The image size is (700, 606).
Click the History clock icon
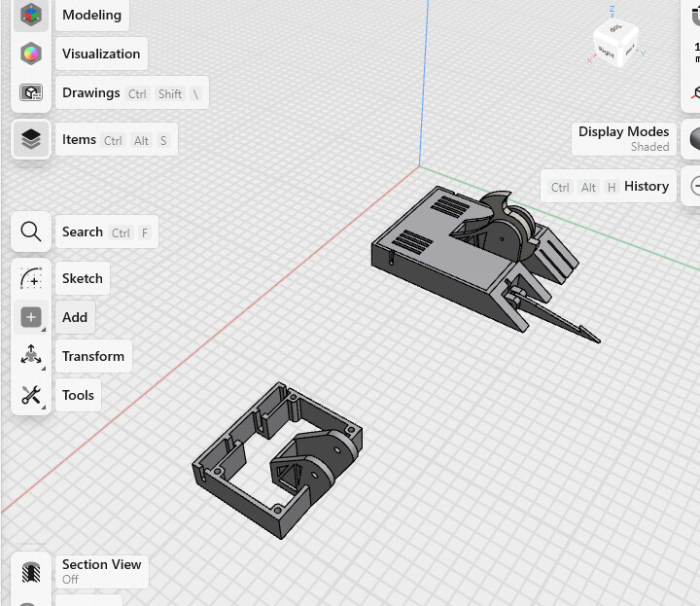point(694,186)
